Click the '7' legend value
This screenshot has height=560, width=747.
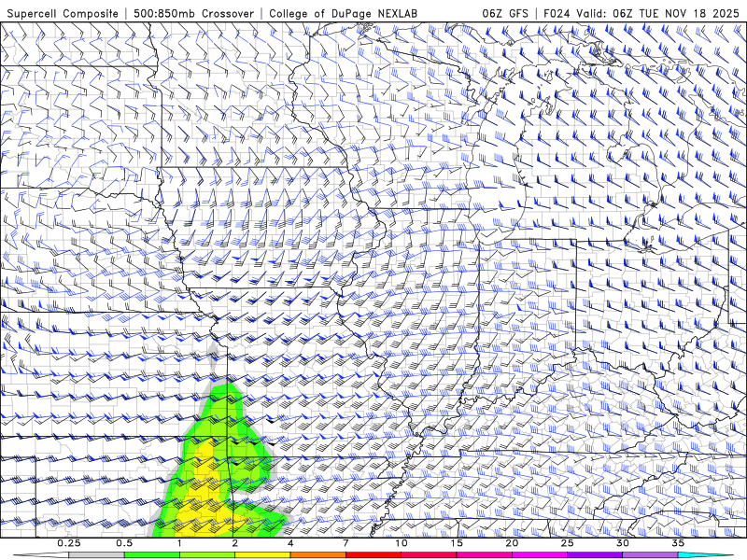pos(345,543)
